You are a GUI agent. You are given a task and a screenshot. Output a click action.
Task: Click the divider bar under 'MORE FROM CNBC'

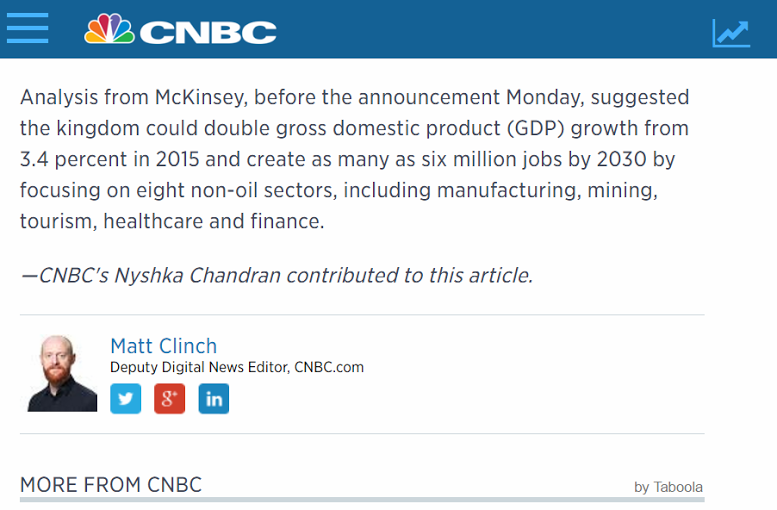(x=362, y=500)
